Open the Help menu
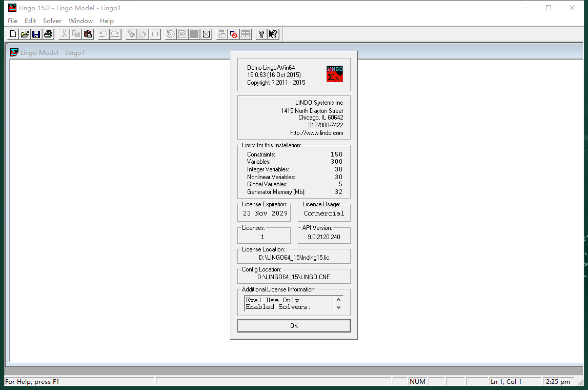 pyautogui.click(x=107, y=21)
